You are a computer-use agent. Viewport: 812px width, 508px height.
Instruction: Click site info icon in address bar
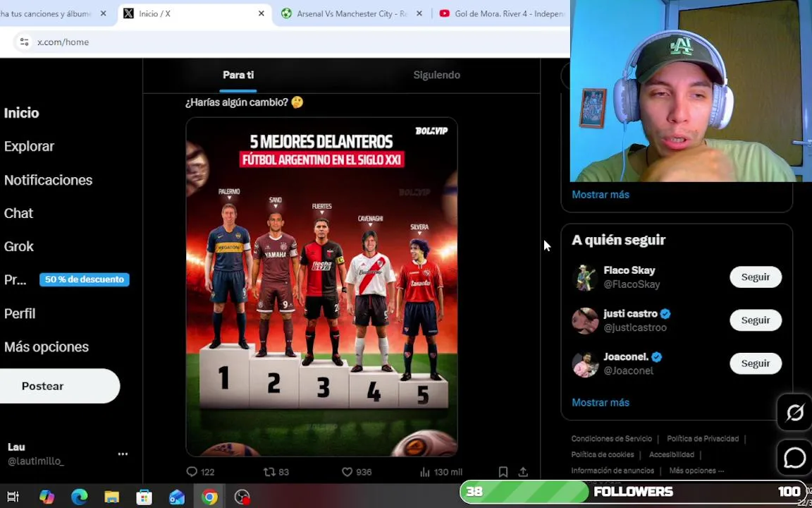(25, 42)
